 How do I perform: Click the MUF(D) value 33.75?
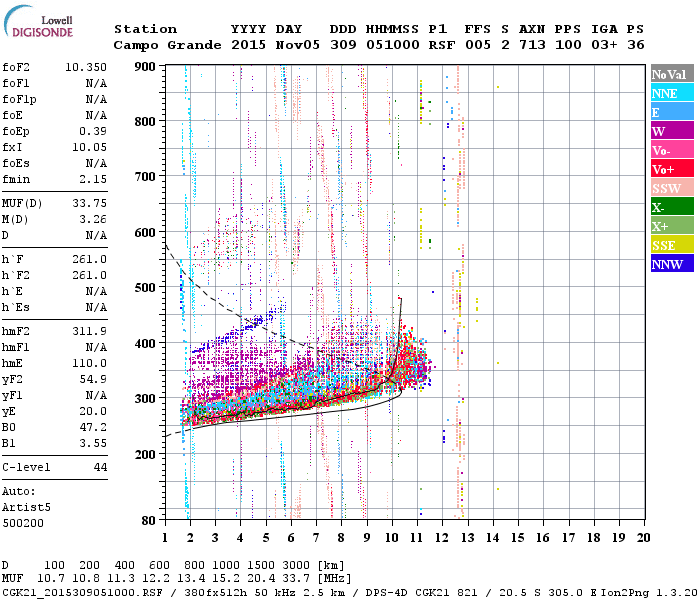pos(90,203)
